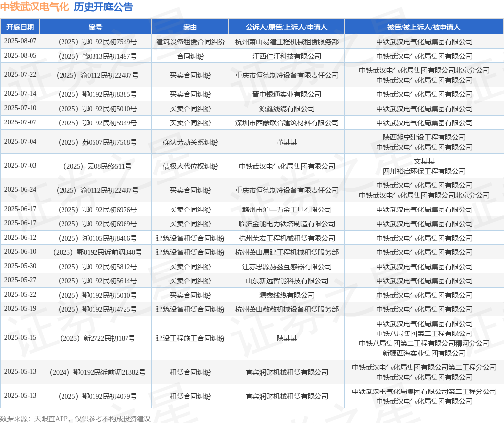Select date cell 2025-06-24

(20, 190)
